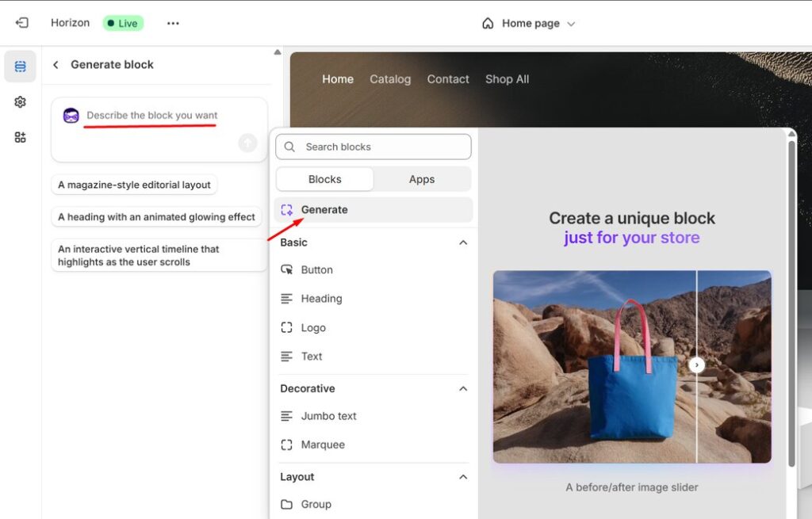Open the three-dot more actions menu

click(x=173, y=23)
